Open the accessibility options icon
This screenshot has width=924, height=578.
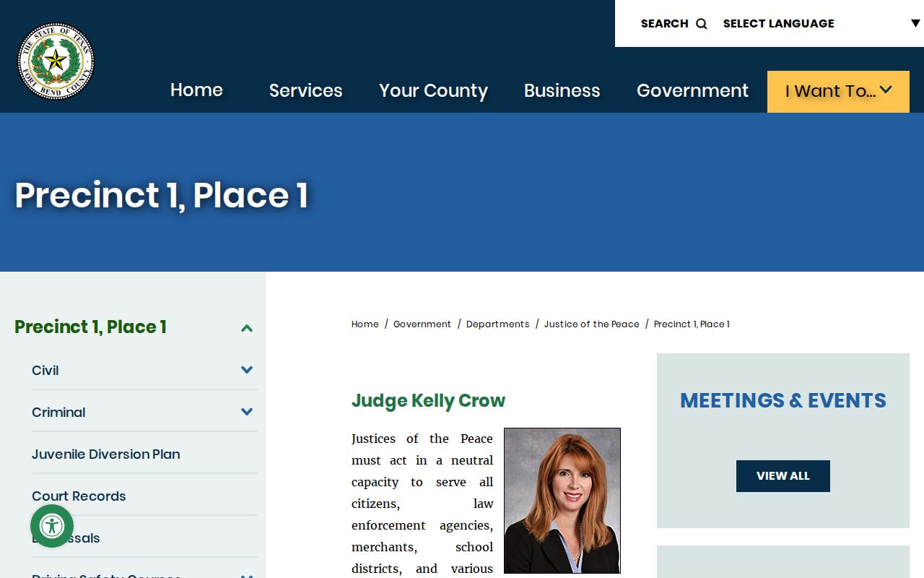[52, 526]
